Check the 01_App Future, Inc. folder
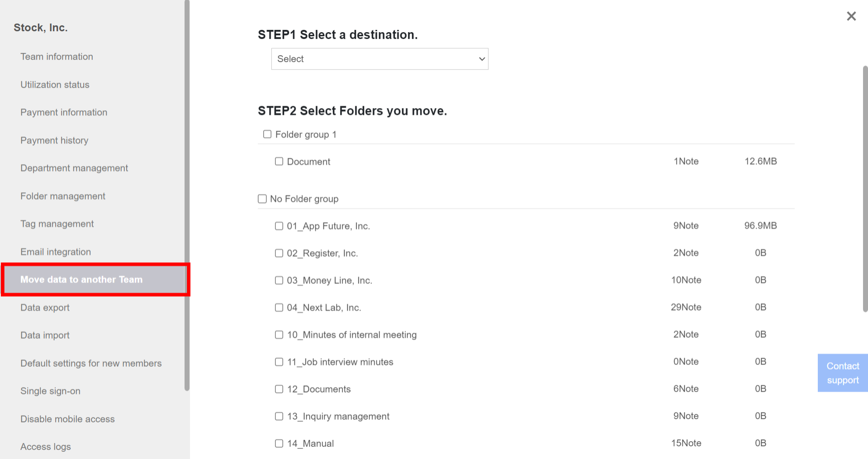Screen dimensions: 868x459 coord(279,226)
